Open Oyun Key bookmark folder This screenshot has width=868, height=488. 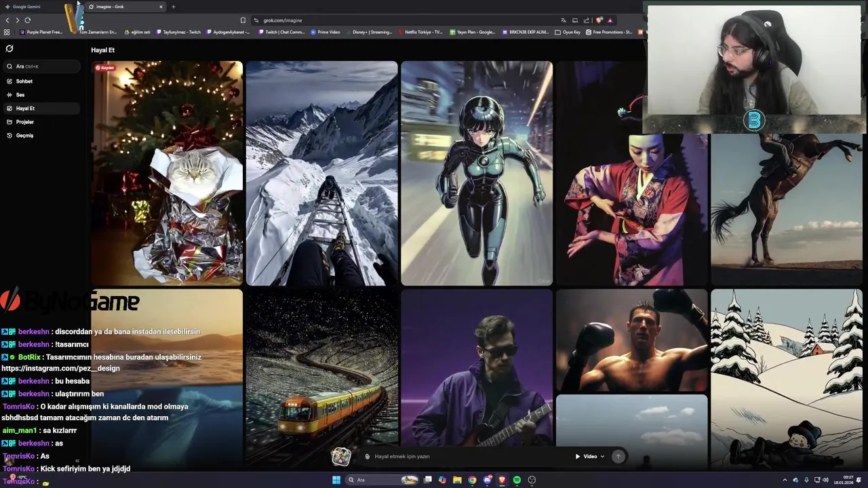coord(568,32)
